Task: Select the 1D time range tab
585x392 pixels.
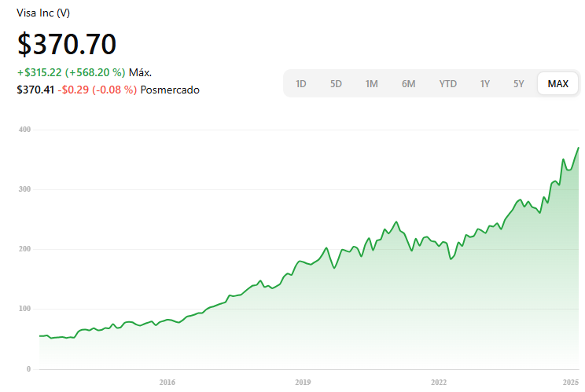Action: 300,84
